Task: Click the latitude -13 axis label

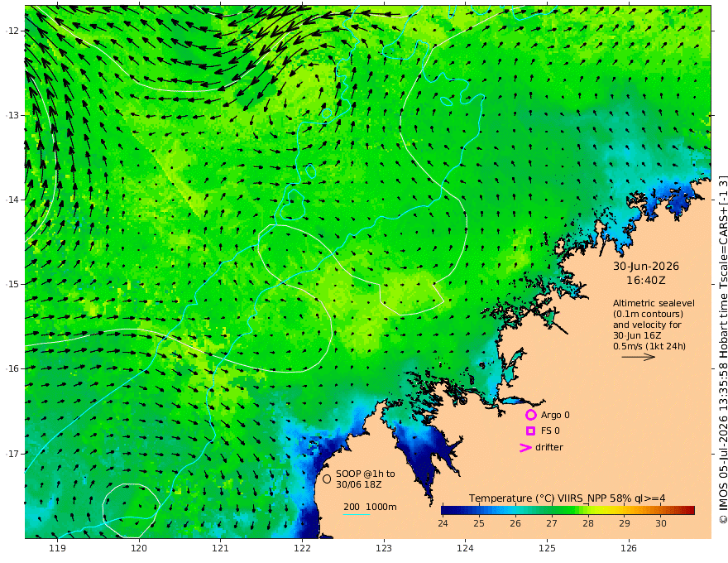Action: [x=12, y=115]
